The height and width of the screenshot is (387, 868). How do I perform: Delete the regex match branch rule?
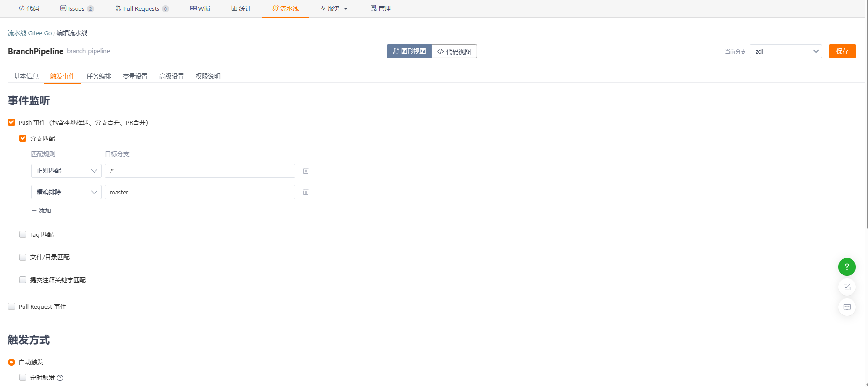tap(306, 171)
